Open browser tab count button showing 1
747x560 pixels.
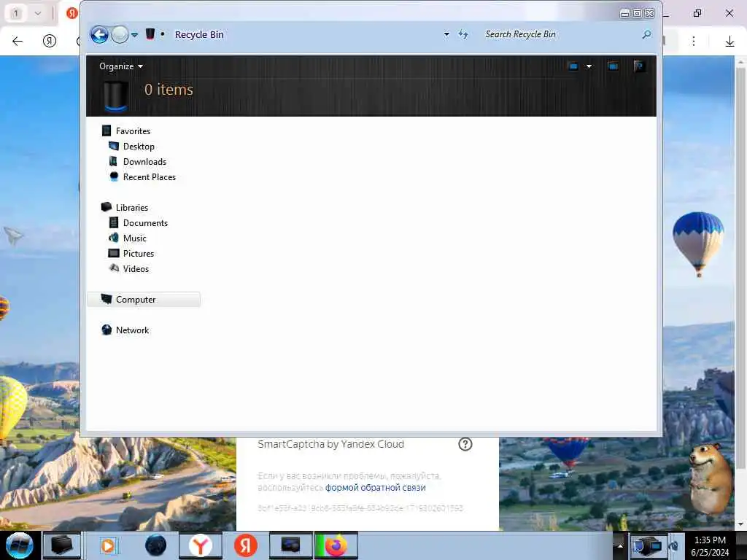pos(16,13)
